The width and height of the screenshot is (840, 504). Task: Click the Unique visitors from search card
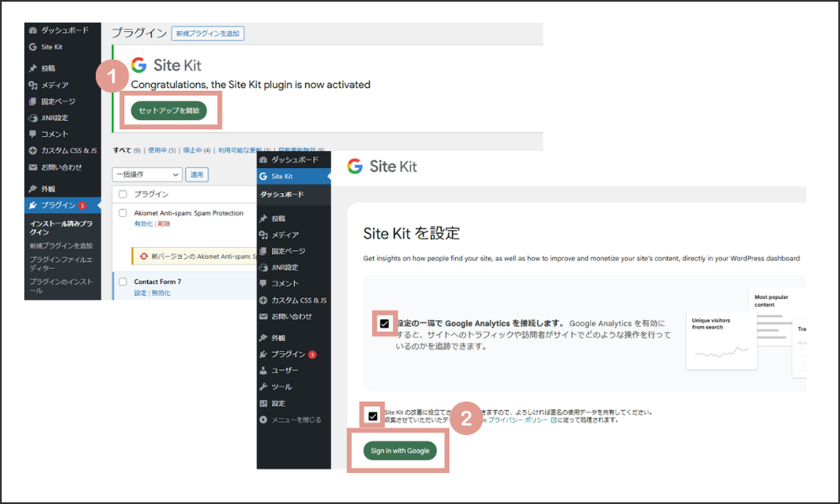click(722, 341)
